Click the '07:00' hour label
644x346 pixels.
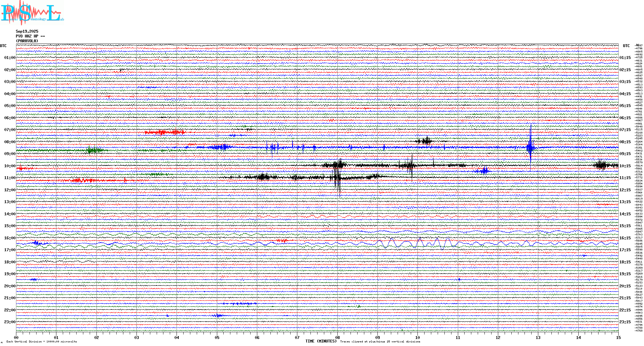10,130
